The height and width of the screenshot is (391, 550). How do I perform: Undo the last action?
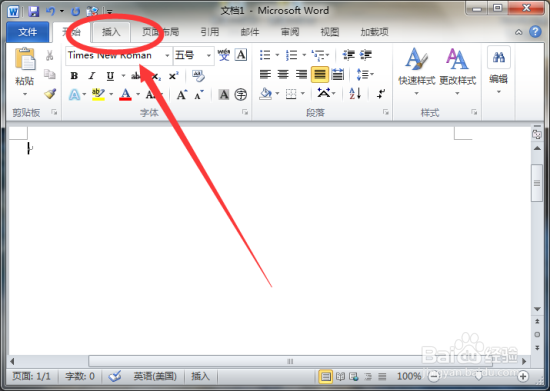coord(51,11)
